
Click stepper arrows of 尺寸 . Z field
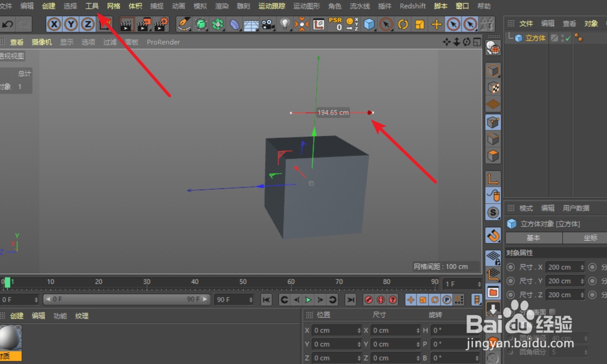(582, 295)
